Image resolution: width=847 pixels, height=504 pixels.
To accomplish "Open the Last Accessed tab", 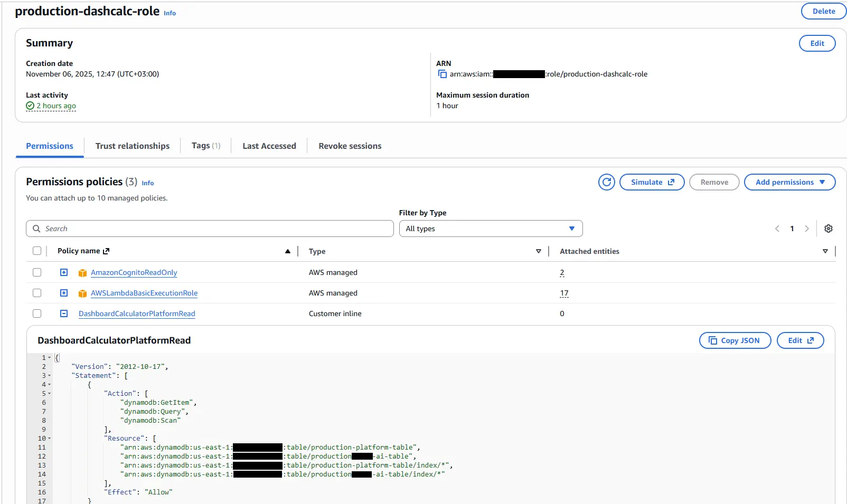I will (269, 146).
